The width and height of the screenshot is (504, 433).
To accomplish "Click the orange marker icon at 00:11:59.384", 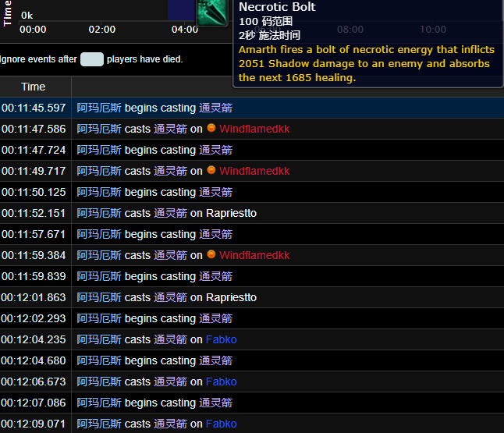I will pyautogui.click(x=211, y=254).
